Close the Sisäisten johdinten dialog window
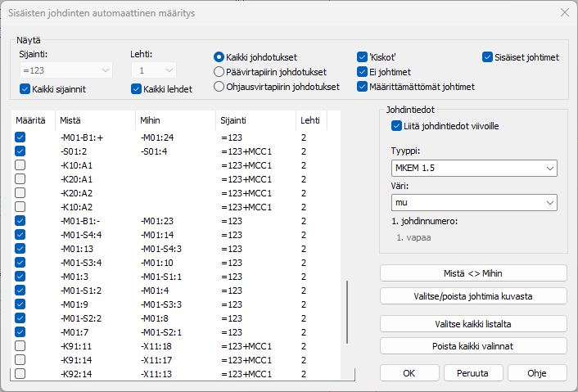Viewport: 578px width, 392px height. pos(563,12)
